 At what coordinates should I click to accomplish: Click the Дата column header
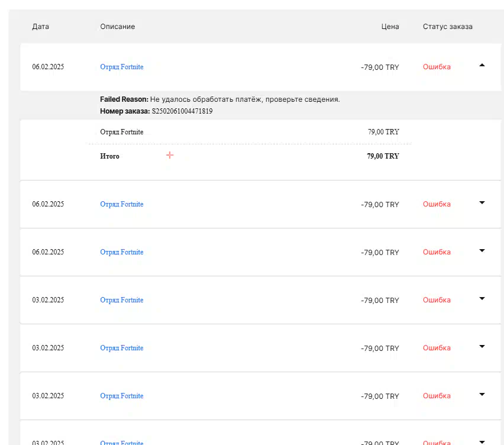coord(40,27)
